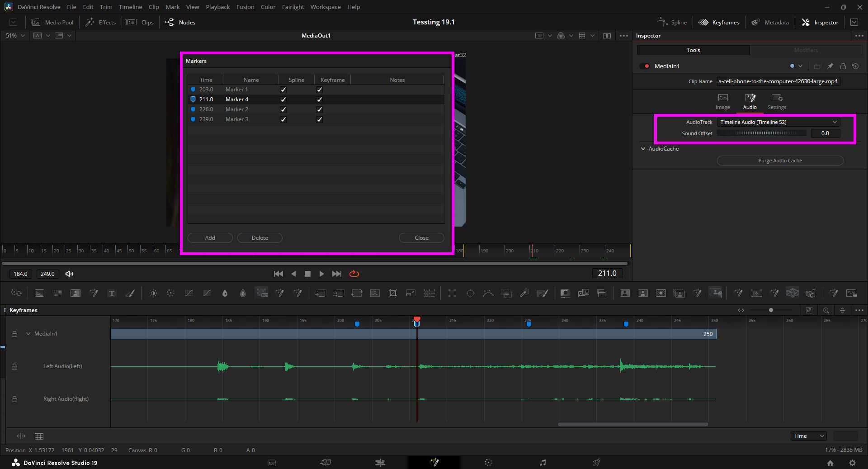Select the Text+ tool in the toolbar

click(112, 293)
